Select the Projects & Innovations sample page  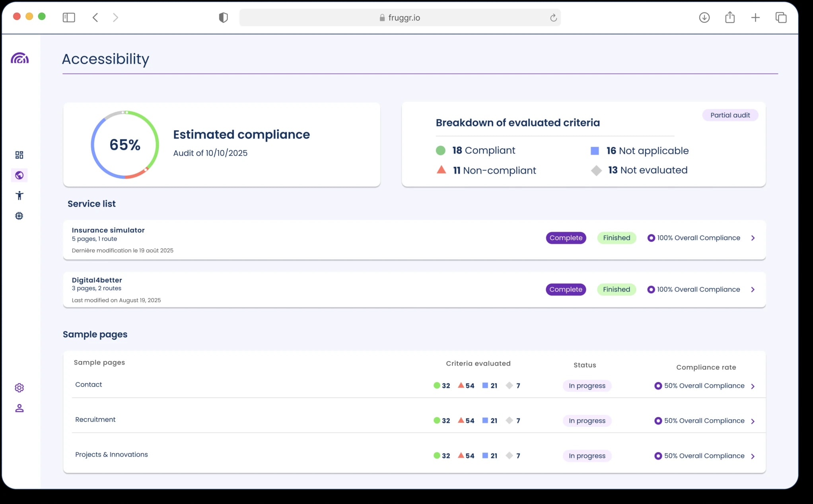(111, 455)
